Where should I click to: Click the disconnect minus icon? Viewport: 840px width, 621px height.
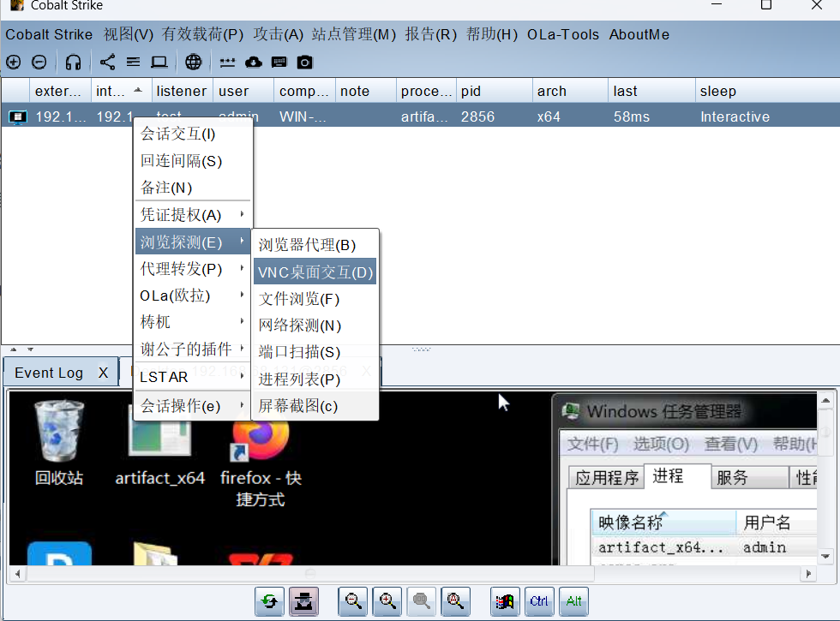coord(39,63)
